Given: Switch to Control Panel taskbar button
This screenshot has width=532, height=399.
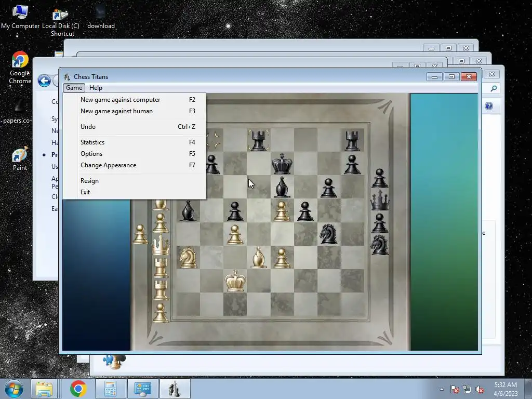Looking at the screenshot, I should pos(142,389).
